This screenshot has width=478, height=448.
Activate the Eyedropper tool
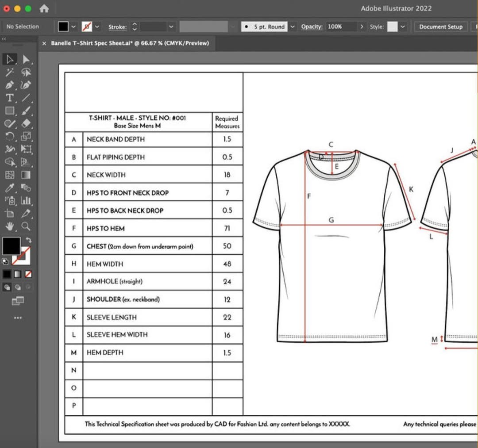pyautogui.click(x=9, y=188)
